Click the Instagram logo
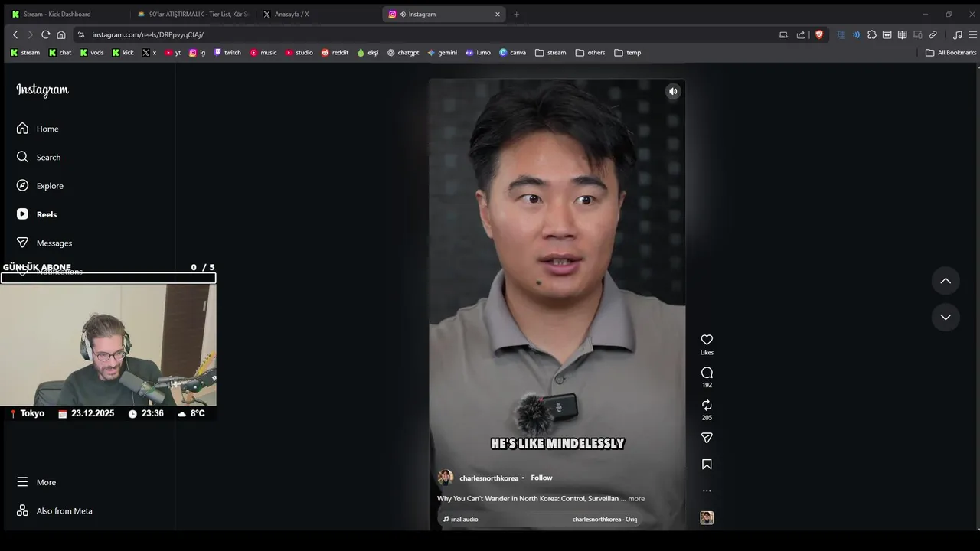 tap(42, 90)
